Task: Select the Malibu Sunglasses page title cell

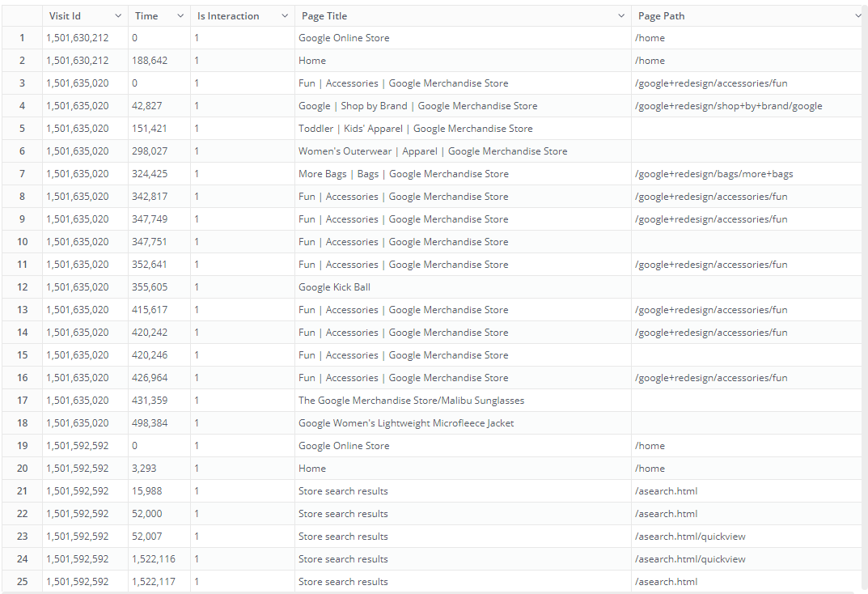Action: point(411,401)
